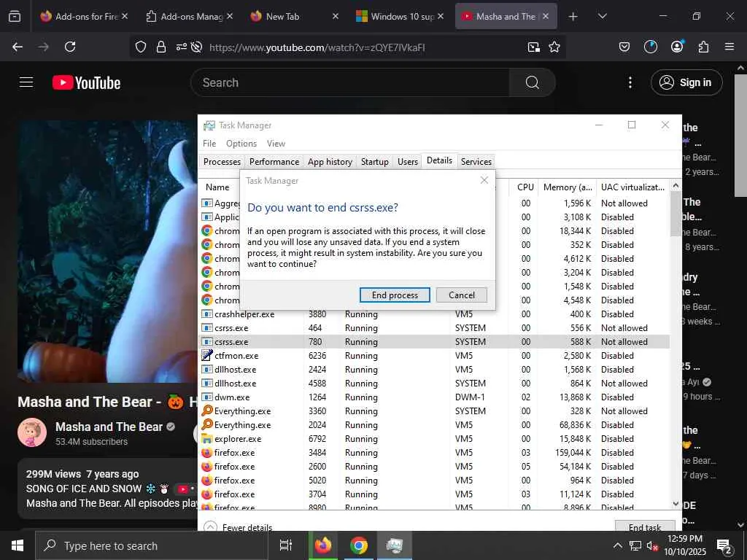Viewport: 747px width, 560px height.
Task: Go back in Firefox
Action: (18, 47)
